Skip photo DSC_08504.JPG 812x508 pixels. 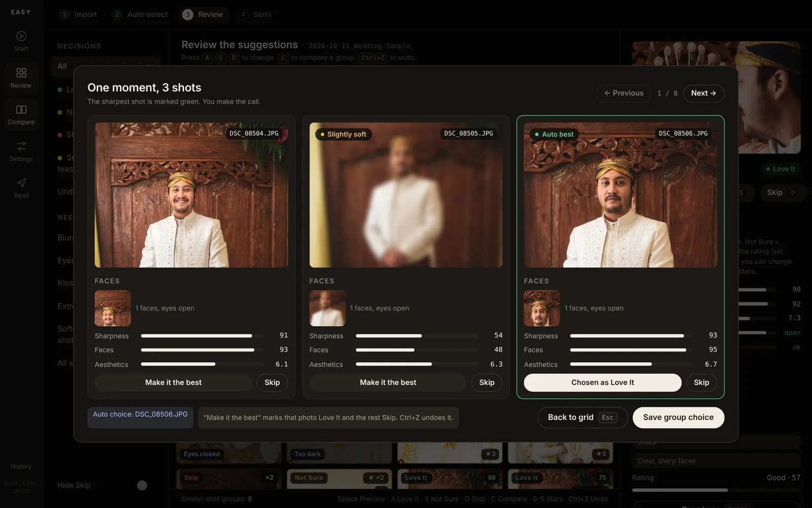click(272, 383)
